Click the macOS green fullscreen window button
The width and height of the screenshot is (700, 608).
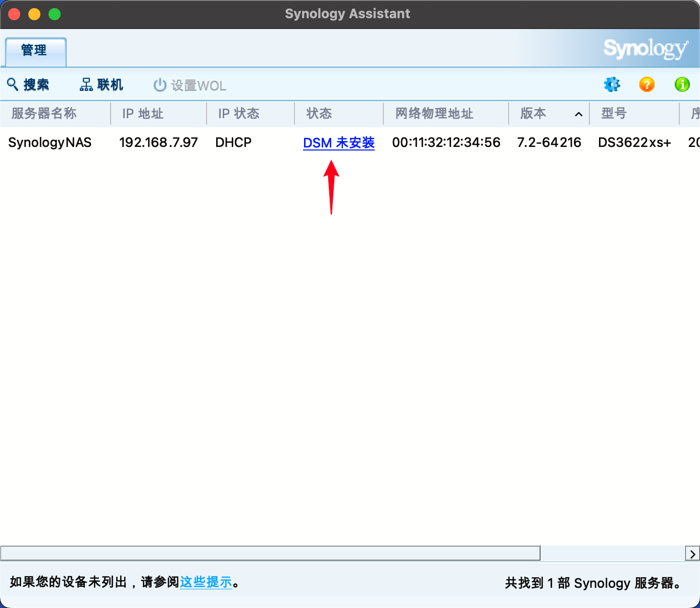point(55,14)
